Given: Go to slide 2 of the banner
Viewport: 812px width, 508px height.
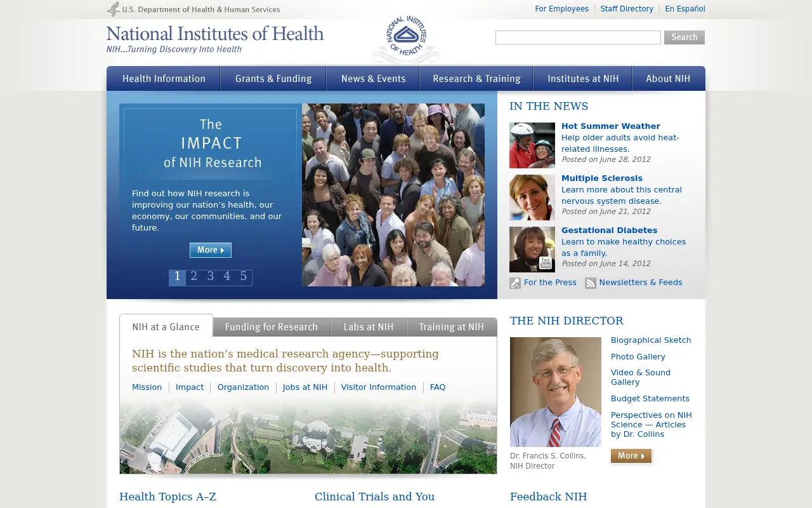Looking at the screenshot, I should (194, 277).
